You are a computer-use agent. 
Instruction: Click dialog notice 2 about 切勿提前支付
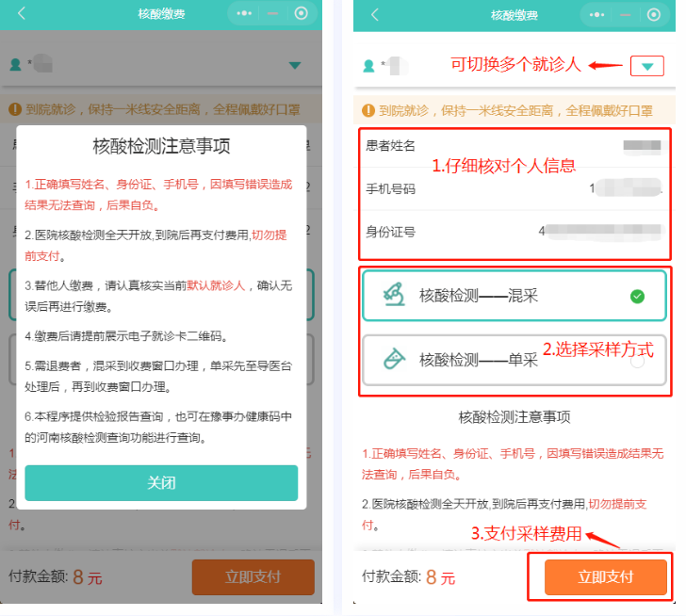[155, 245]
